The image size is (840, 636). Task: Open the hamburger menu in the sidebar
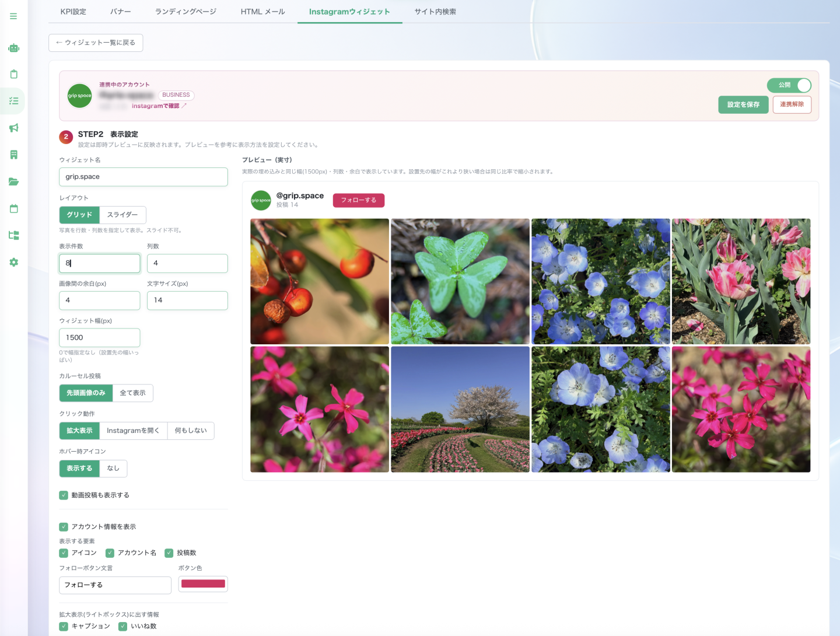pyautogui.click(x=13, y=16)
